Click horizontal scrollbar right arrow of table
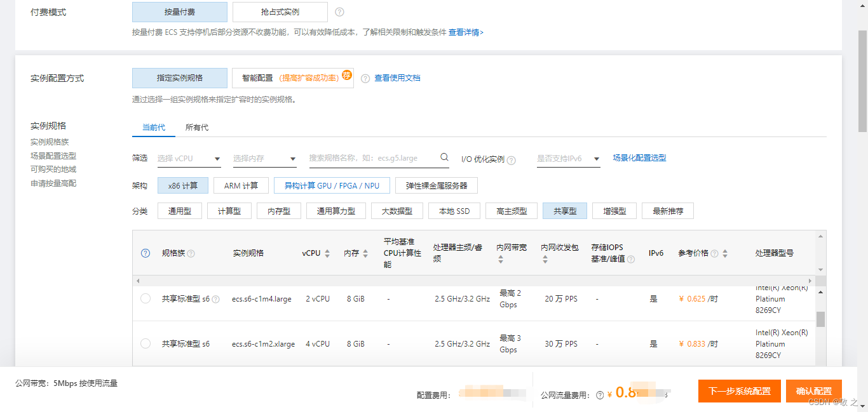 pyautogui.click(x=810, y=281)
